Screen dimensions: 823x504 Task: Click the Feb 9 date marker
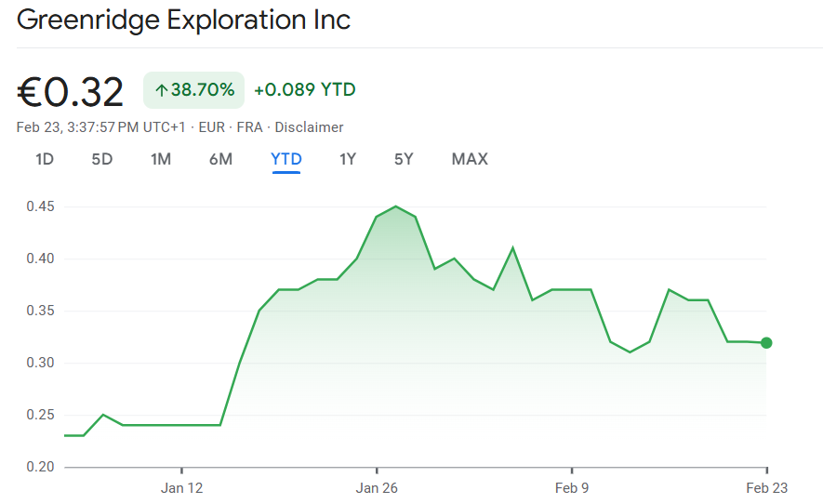[x=572, y=487]
